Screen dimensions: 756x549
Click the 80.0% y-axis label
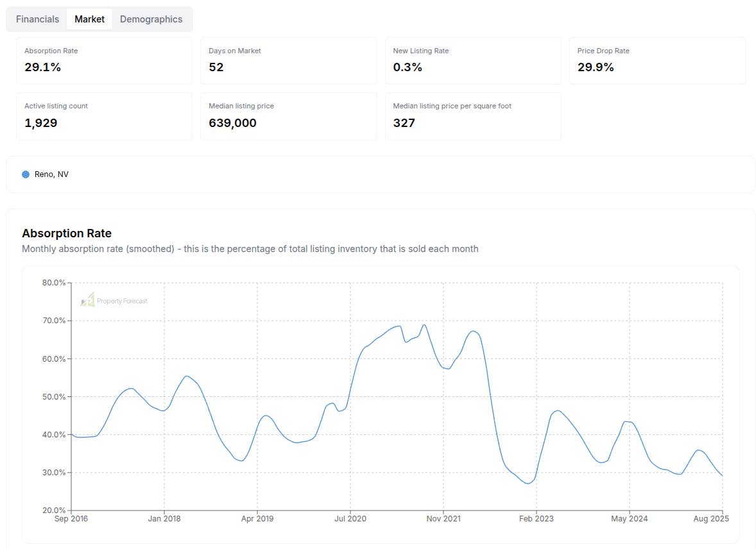coord(54,283)
